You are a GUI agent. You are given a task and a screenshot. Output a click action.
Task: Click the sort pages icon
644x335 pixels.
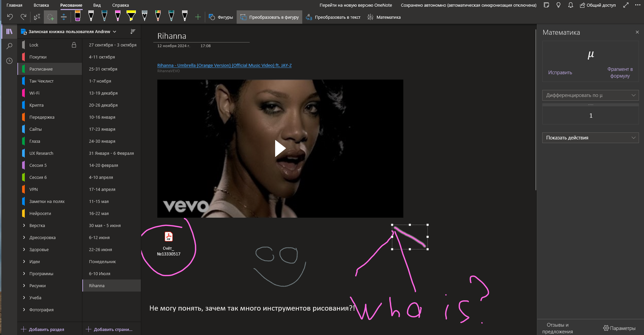pyautogui.click(x=133, y=31)
